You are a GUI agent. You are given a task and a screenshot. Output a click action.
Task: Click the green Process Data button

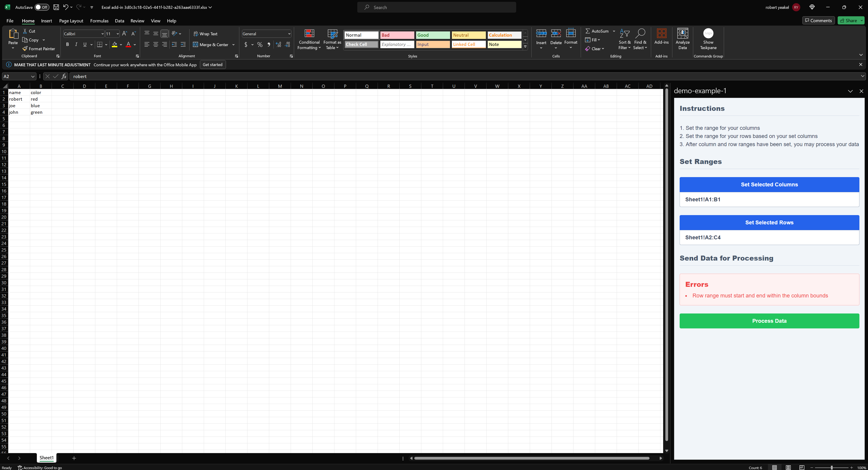coord(769,321)
